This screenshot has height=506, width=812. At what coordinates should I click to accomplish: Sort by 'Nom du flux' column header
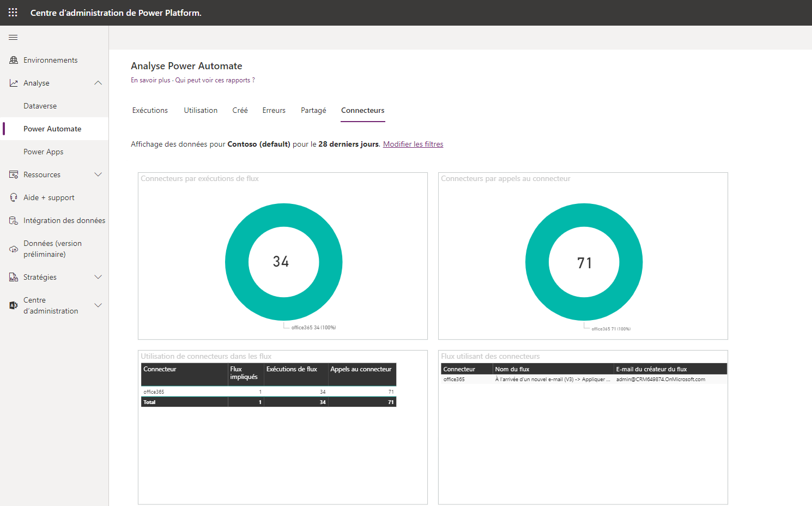pos(553,369)
